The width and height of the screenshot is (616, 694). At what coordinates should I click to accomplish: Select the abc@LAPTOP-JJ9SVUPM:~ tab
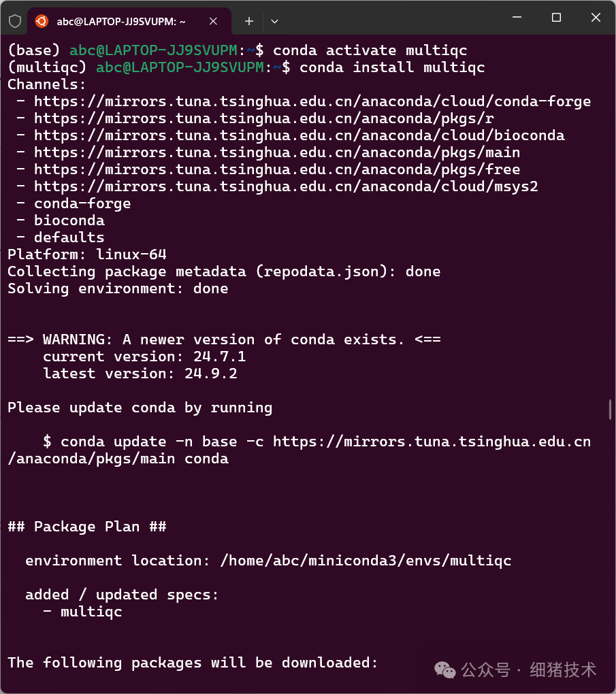click(x=123, y=21)
